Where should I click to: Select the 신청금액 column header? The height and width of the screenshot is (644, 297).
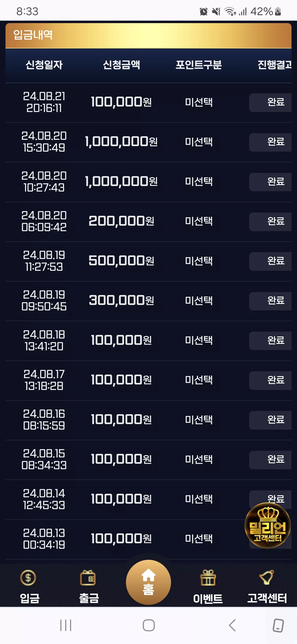click(121, 65)
